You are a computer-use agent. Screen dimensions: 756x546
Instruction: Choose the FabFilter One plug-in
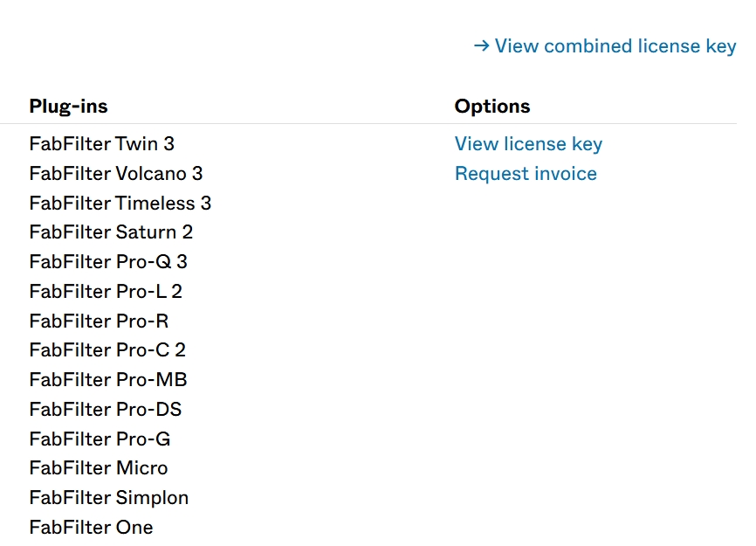pos(91,528)
